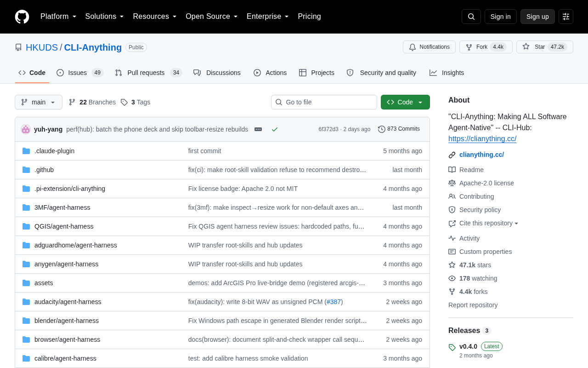The image size is (588, 368).
Task: Expand the Resources menu
Action: 155,17
